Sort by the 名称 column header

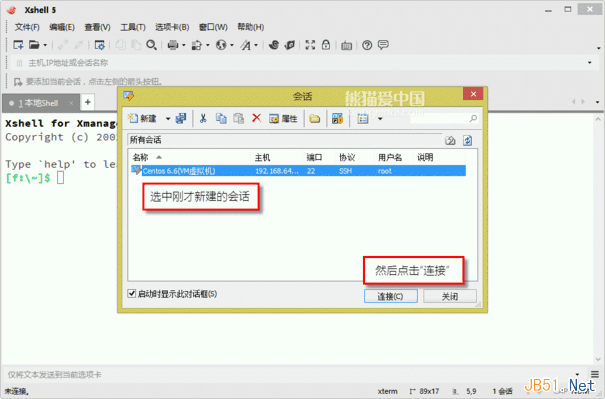pyautogui.click(x=190, y=157)
